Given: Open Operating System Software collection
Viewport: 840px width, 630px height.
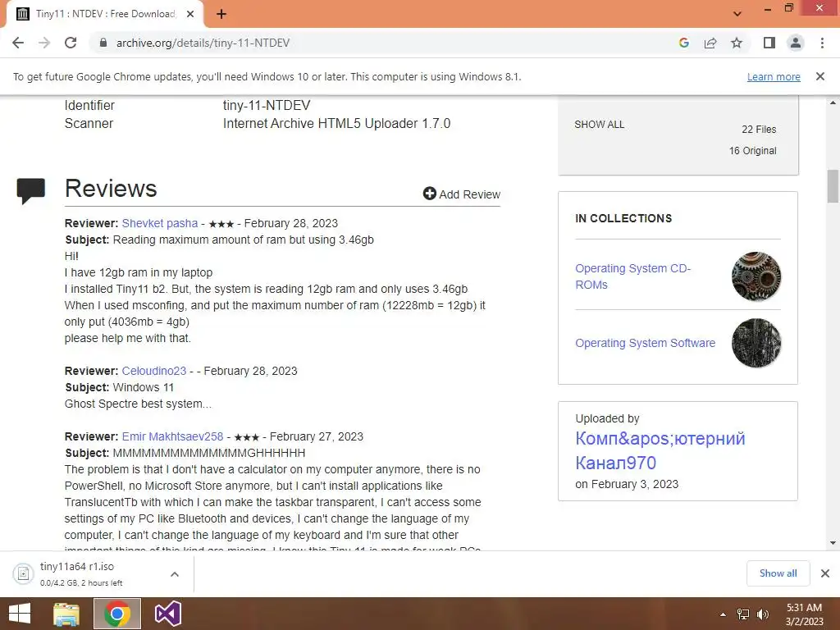Looking at the screenshot, I should (645, 343).
